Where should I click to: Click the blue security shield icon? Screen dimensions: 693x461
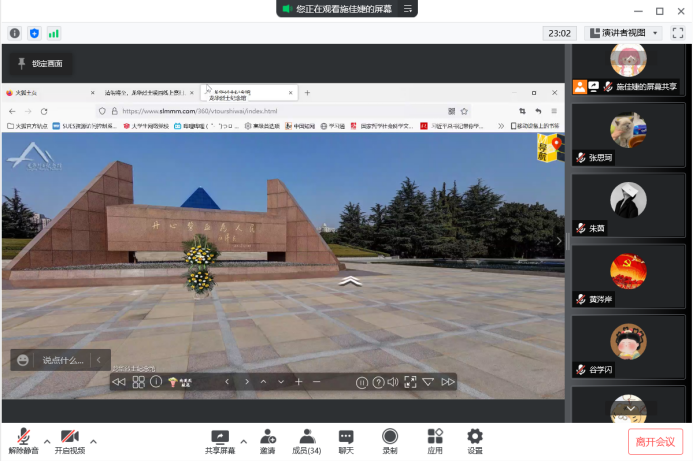pyautogui.click(x=34, y=33)
